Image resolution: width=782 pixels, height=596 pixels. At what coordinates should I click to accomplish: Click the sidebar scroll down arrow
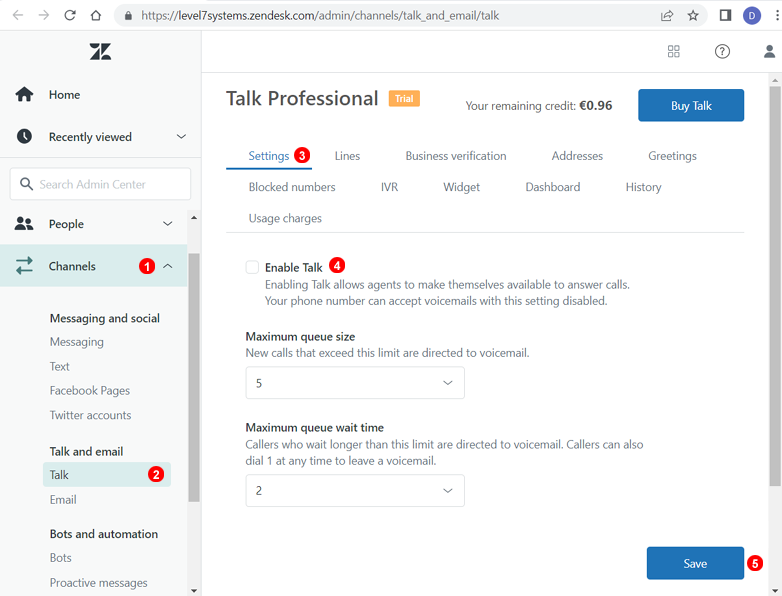(194, 591)
